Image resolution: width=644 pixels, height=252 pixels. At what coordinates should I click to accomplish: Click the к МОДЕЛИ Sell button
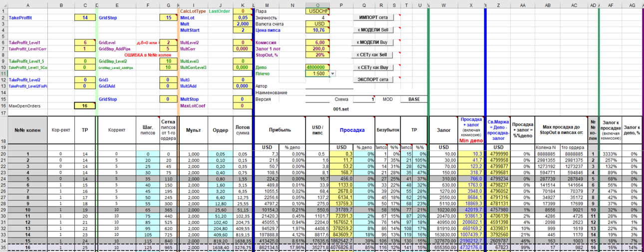coord(373,30)
